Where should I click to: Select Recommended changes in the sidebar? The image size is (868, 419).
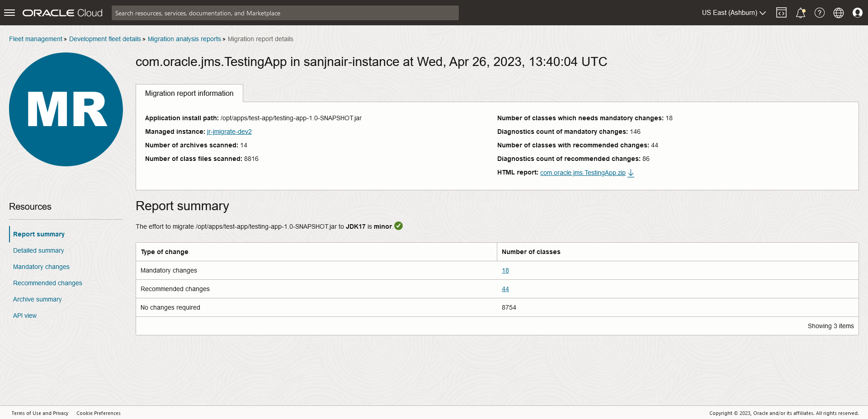[47, 283]
